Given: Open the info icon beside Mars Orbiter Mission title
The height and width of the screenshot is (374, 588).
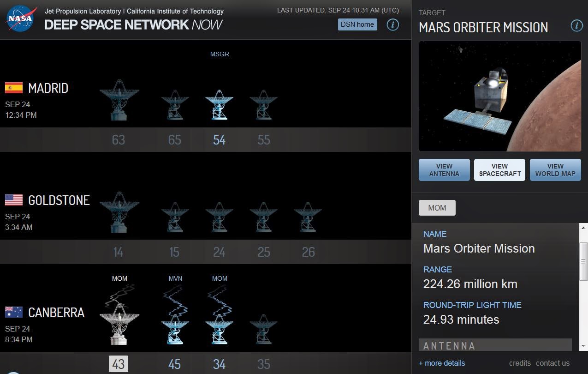Looking at the screenshot, I should 576,25.
